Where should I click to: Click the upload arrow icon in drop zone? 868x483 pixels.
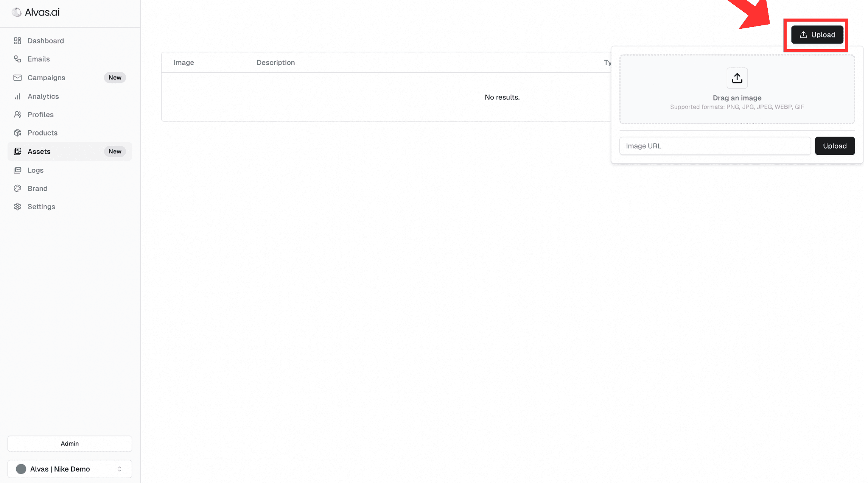pos(737,78)
